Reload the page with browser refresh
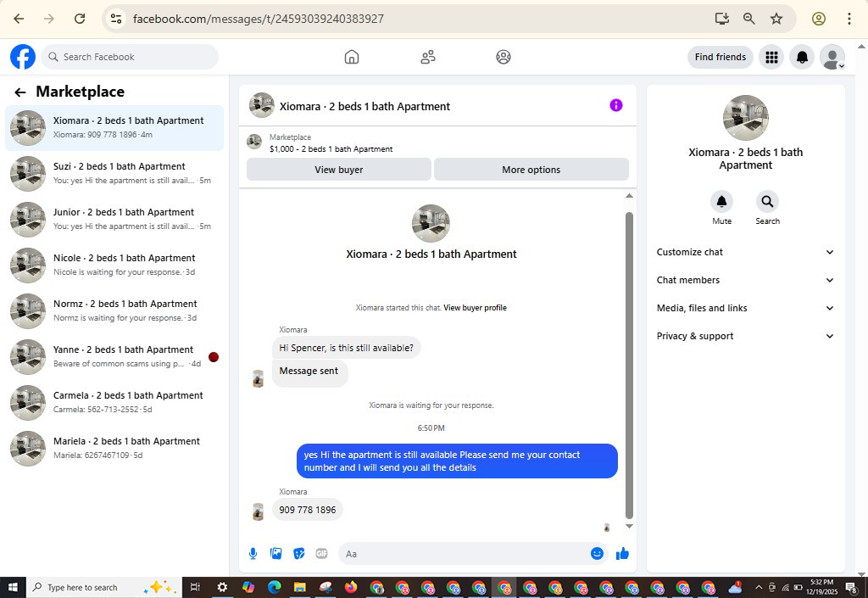 (80, 19)
